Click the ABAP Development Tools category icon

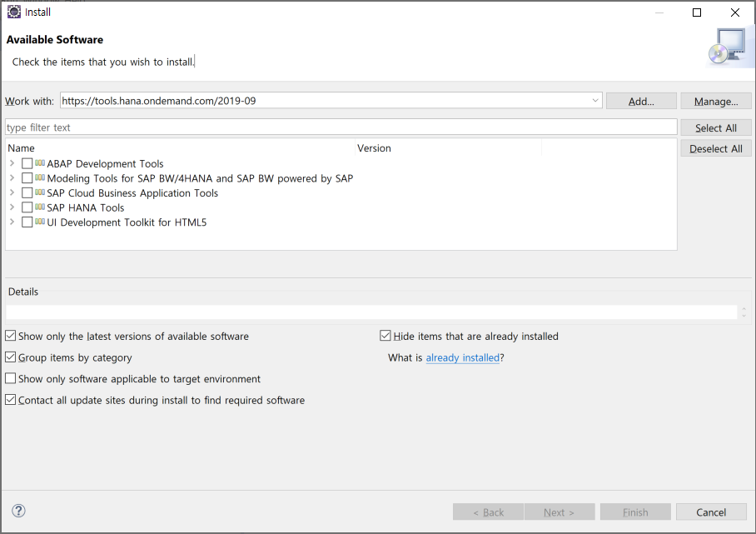40,163
